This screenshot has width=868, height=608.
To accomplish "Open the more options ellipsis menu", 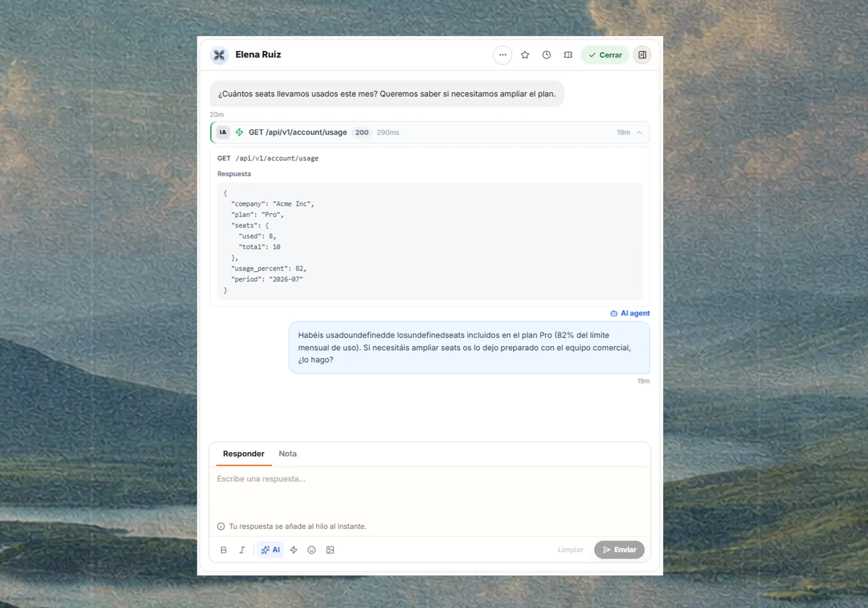I will point(502,55).
